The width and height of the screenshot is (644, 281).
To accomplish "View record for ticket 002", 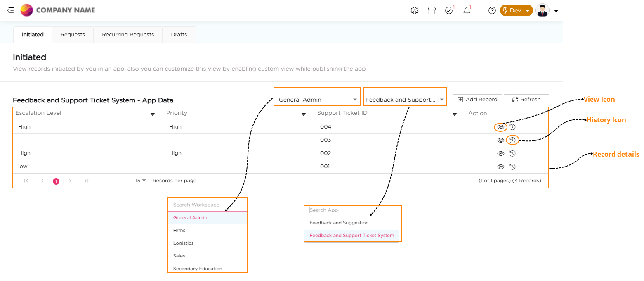I will (500, 153).
